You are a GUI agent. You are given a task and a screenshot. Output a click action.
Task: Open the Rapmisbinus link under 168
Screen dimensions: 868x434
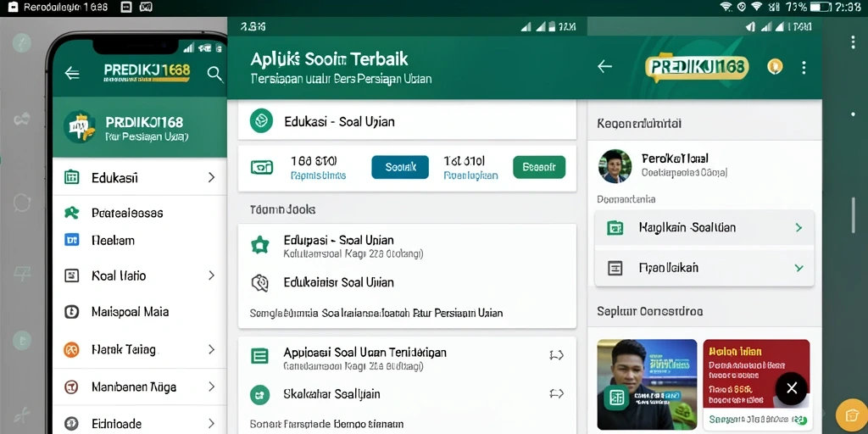click(x=319, y=176)
